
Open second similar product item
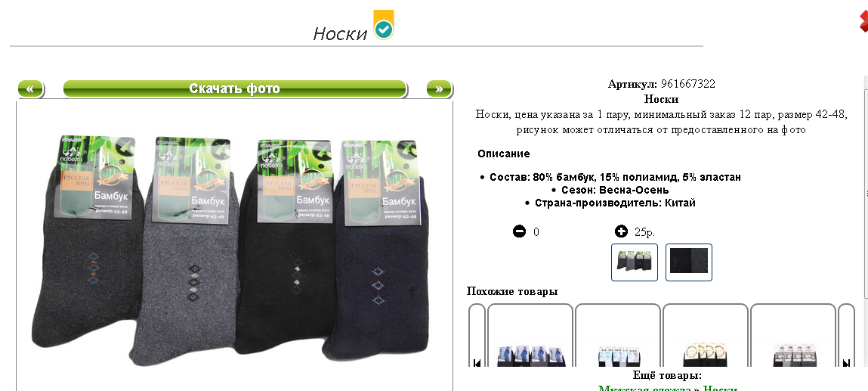click(618, 335)
